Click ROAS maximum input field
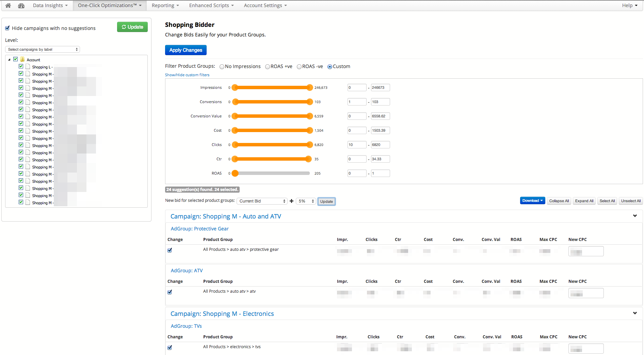This screenshot has width=644, height=355. [380, 173]
